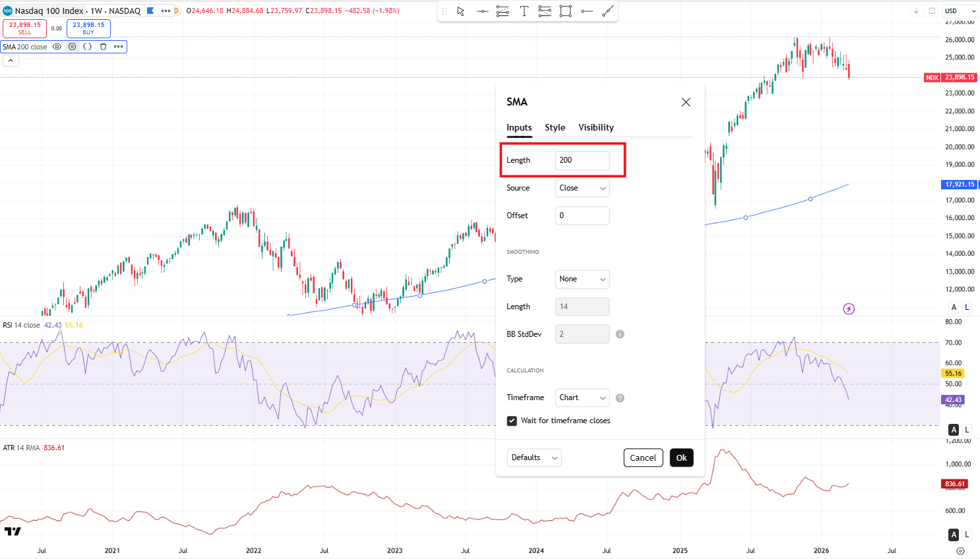The image size is (980, 559).
Task: Select the Text drawing tool
Action: point(524,11)
